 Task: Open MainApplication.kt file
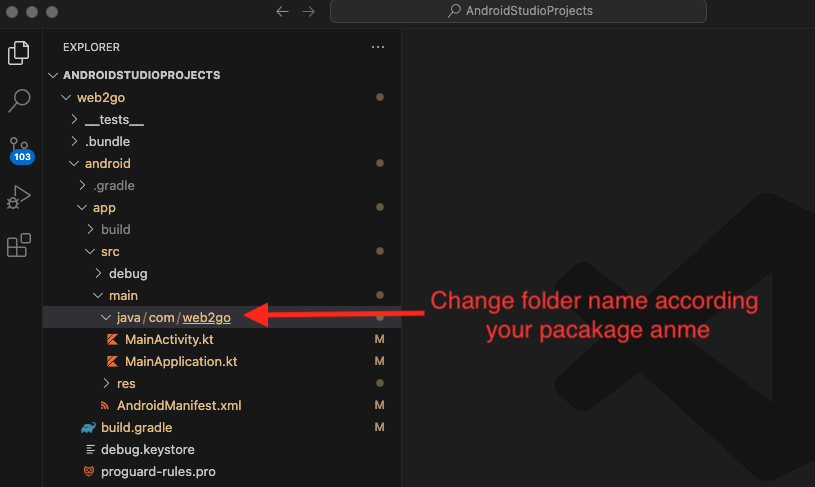(180, 361)
